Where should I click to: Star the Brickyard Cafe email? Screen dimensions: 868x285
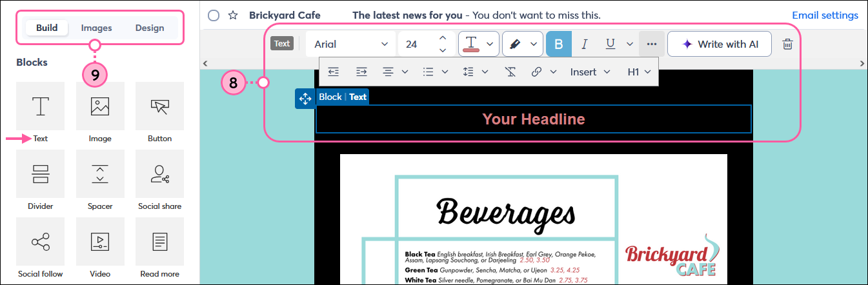[x=233, y=15]
